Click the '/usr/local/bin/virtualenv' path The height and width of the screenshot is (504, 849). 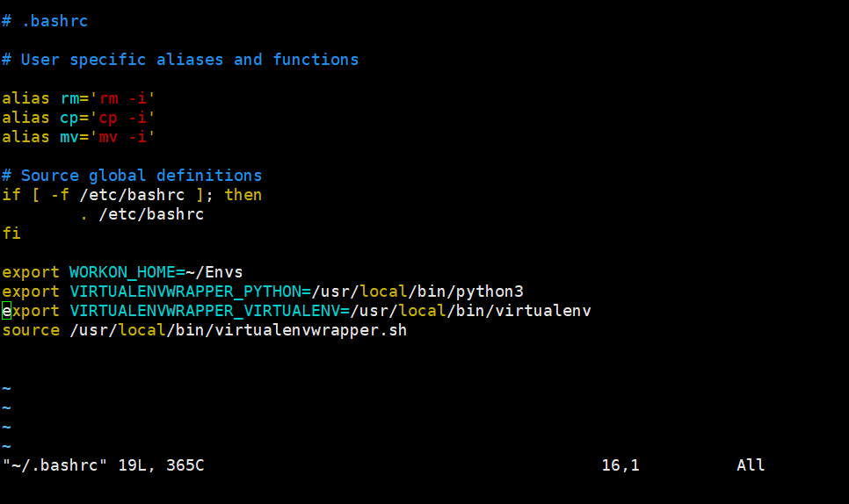pyautogui.click(x=470, y=312)
